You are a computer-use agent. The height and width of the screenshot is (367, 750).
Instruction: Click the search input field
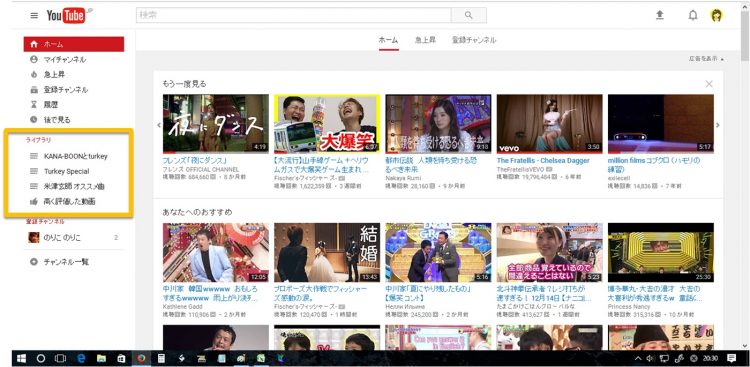coord(293,15)
